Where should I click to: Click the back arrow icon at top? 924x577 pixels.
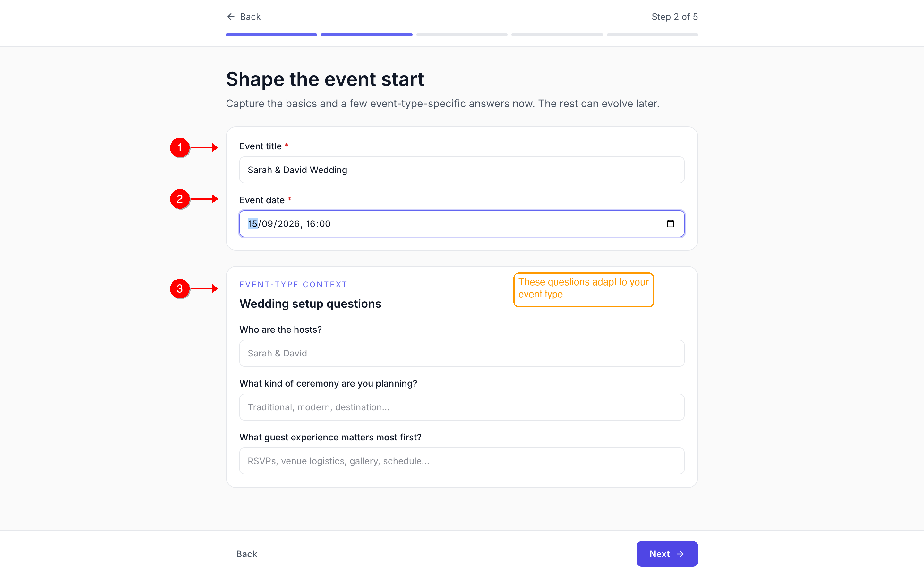pos(231,17)
